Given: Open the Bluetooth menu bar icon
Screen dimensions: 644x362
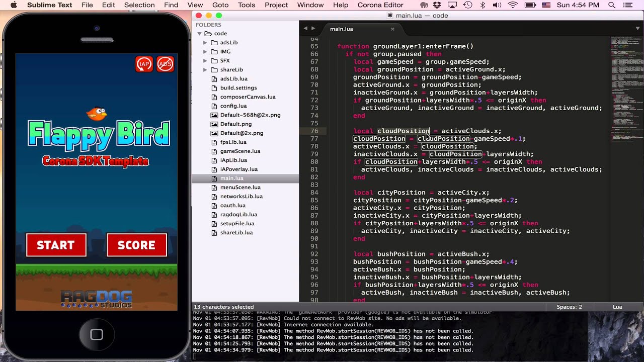Looking at the screenshot, I should 482,5.
